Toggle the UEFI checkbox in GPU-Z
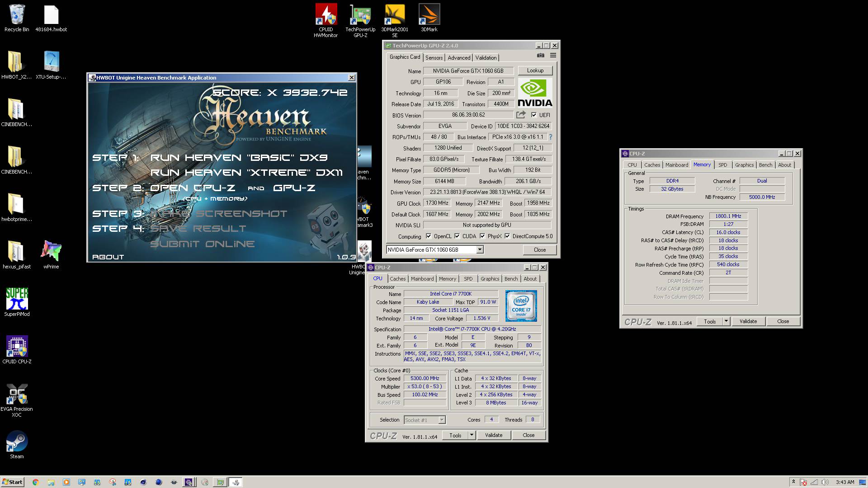 click(534, 115)
